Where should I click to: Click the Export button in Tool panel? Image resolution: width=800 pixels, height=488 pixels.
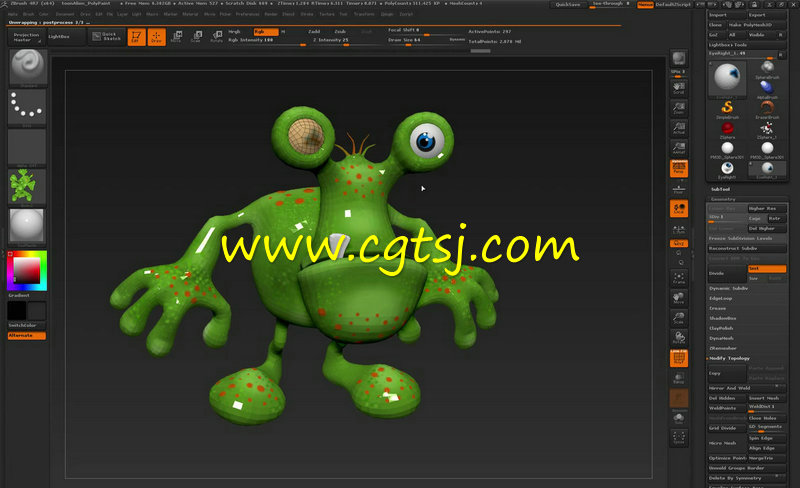(x=766, y=15)
